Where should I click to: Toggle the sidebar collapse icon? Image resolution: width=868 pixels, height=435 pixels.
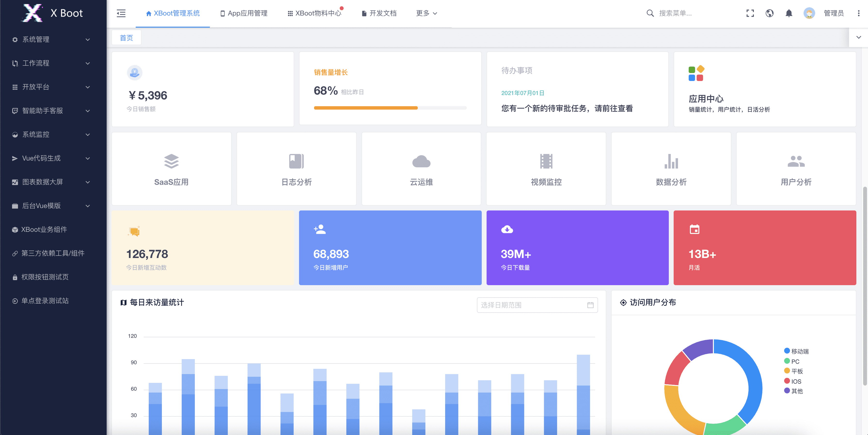click(121, 13)
